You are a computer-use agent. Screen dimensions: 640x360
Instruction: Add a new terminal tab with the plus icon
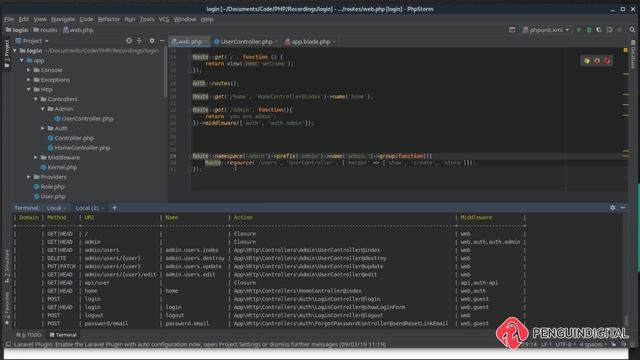tap(114, 208)
